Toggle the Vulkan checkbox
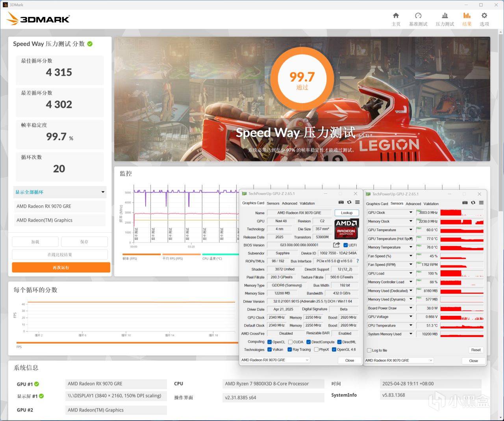The height and width of the screenshot is (421, 504). (269, 350)
